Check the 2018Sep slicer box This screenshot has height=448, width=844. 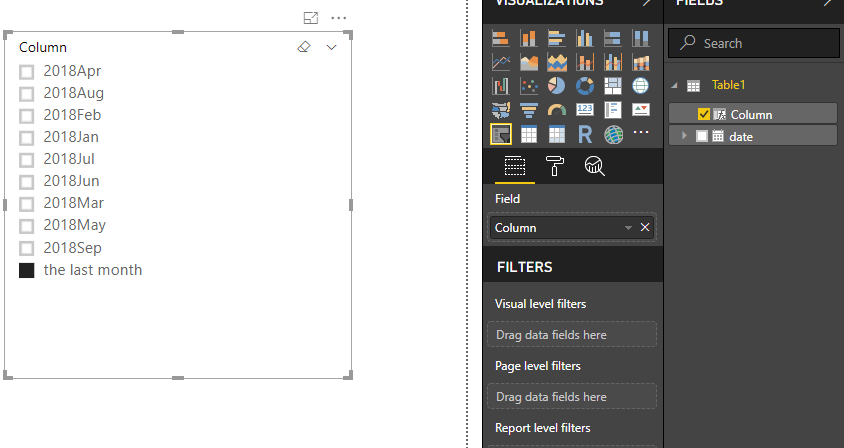point(26,248)
